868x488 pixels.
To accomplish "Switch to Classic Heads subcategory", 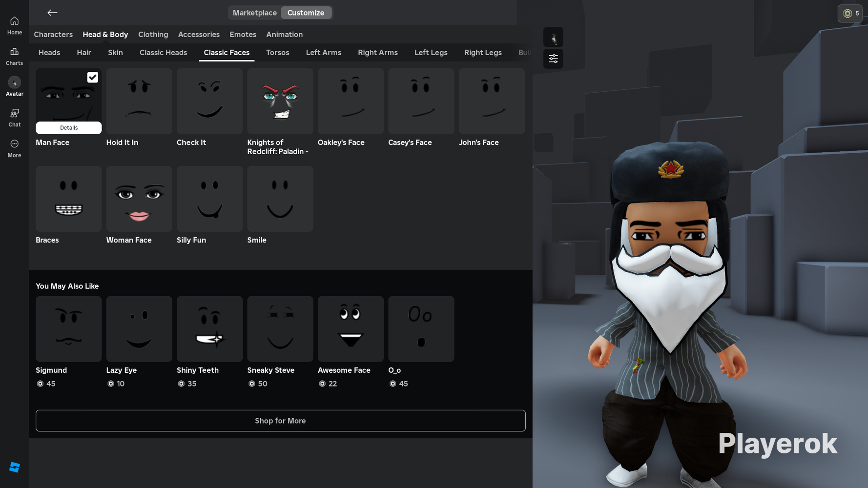I will 163,52.
